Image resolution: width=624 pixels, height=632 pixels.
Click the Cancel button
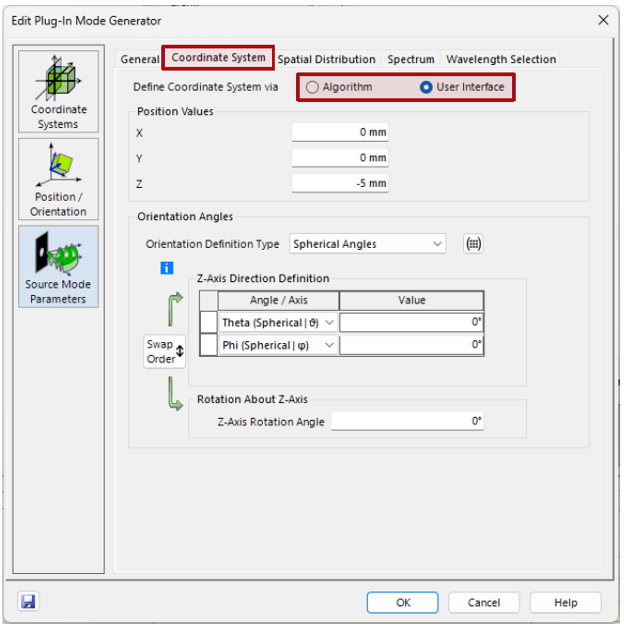coord(484,602)
